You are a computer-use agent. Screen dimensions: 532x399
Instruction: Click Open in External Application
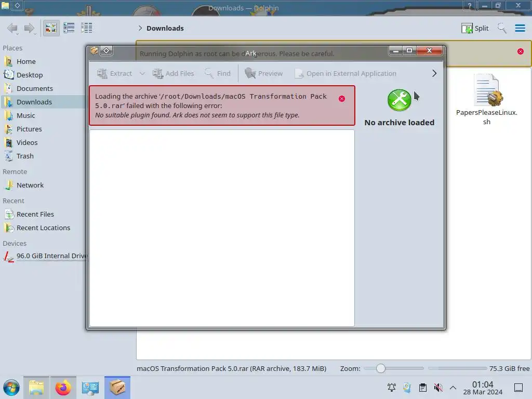345,73
